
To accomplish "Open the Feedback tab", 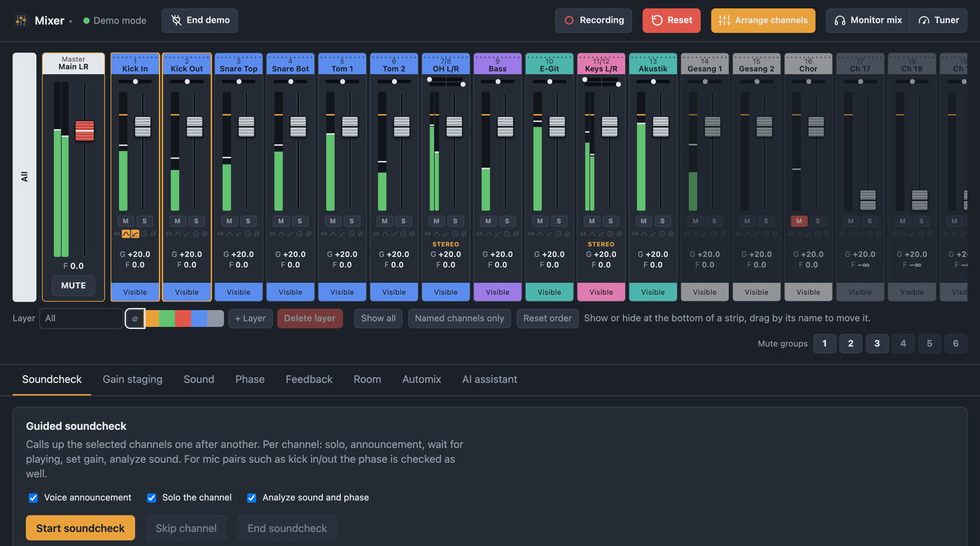I will pyautogui.click(x=309, y=379).
